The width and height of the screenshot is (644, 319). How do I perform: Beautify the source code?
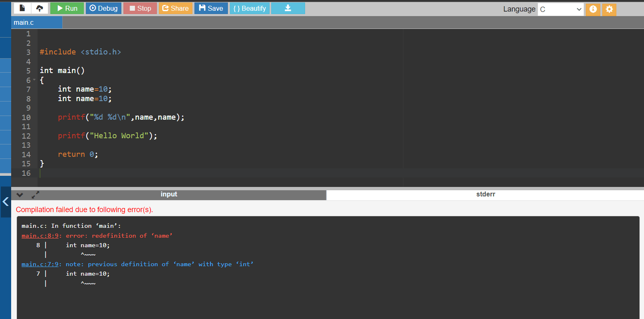pyautogui.click(x=249, y=8)
